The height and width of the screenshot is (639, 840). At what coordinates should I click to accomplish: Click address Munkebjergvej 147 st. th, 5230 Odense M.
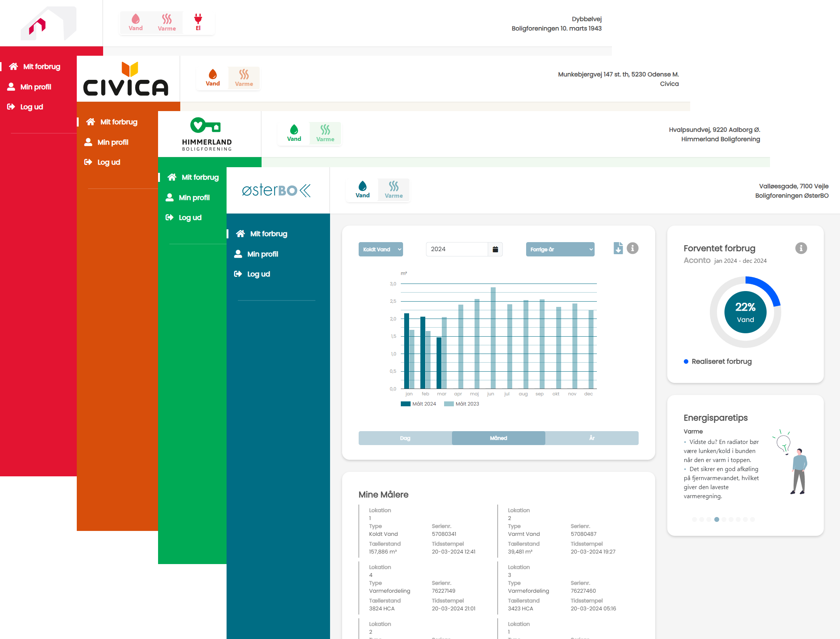pos(618,75)
